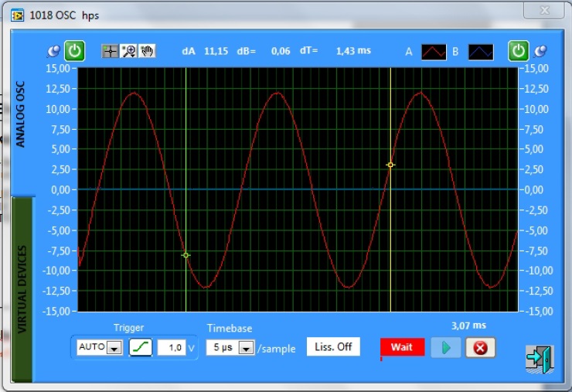The image size is (572, 392).
Task: Click the dB value 0,06
Action: (x=281, y=51)
